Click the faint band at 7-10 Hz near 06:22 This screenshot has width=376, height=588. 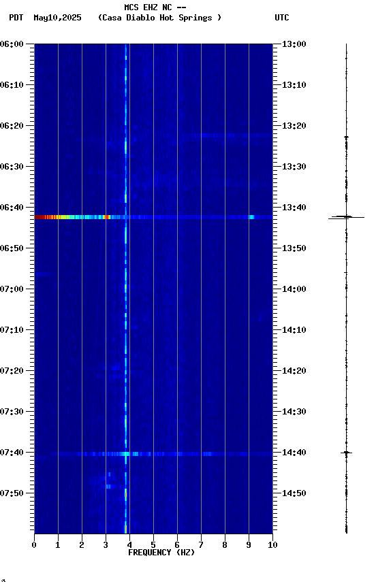(236, 135)
